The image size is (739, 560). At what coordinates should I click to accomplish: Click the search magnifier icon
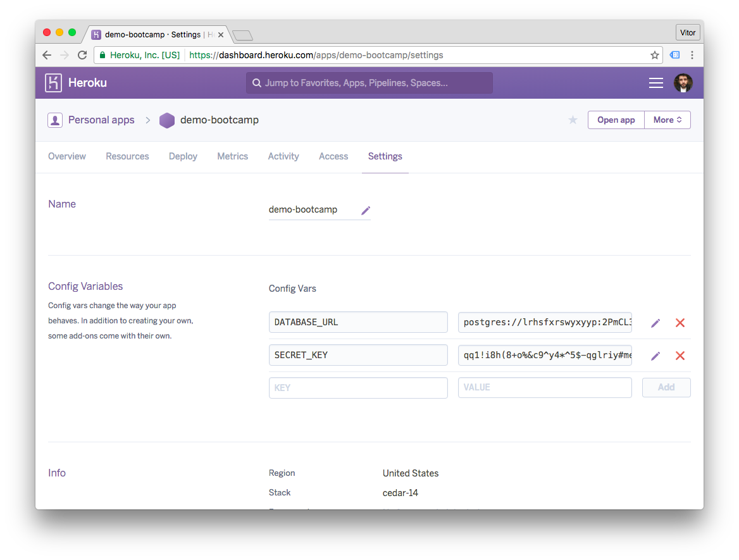(x=256, y=83)
